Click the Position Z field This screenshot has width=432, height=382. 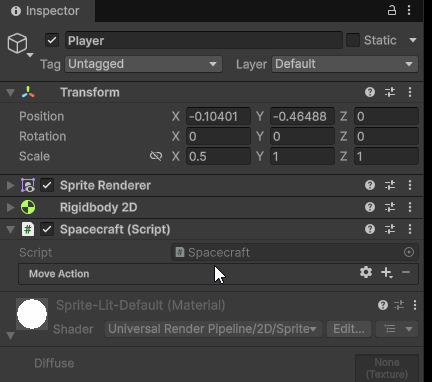pos(386,116)
